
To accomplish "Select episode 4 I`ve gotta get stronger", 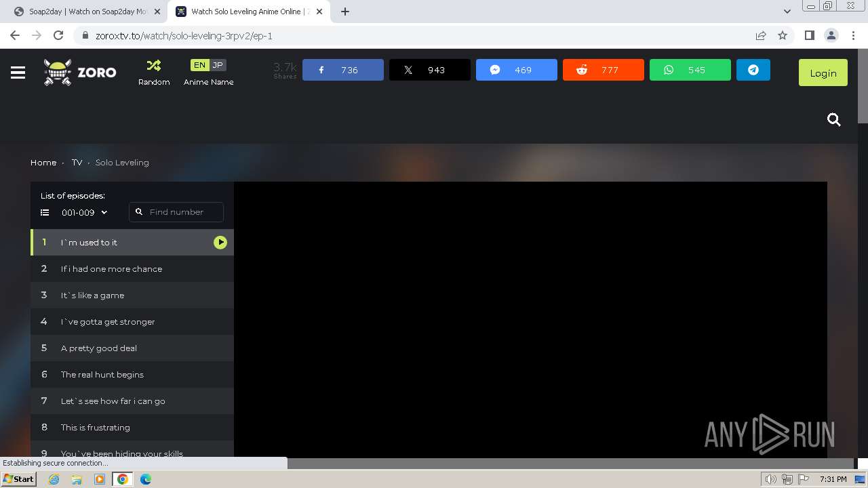I will click(132, 322).
